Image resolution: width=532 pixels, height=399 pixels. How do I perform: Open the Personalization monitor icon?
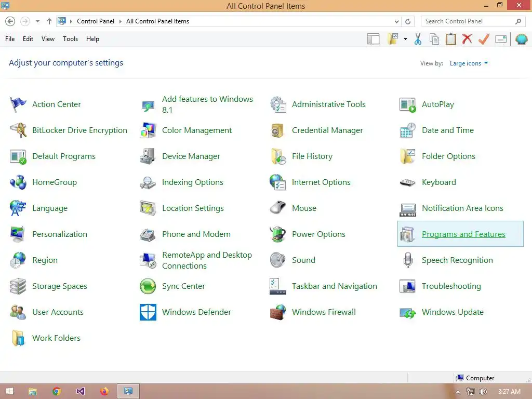click(18, 234)
